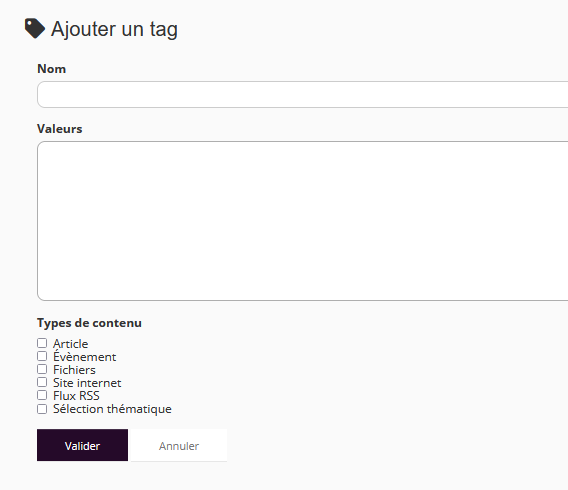
Task: Cancel with the Annuler button
Action: point(179,445)
